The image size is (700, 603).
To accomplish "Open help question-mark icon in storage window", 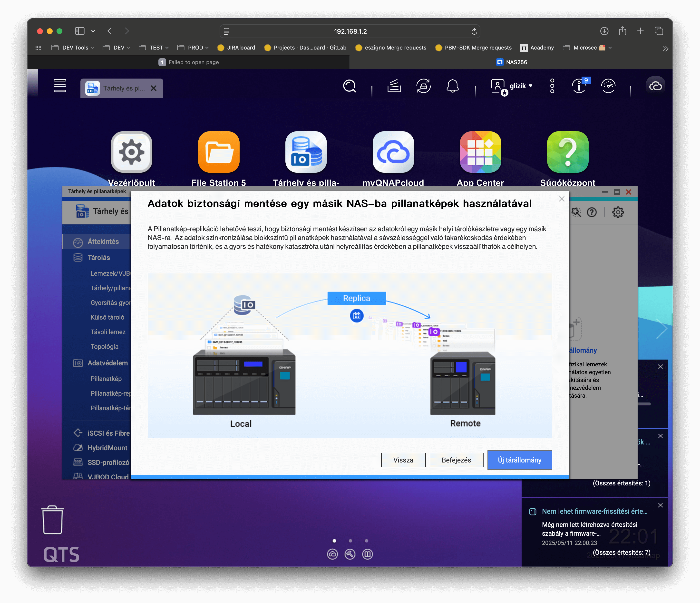I will click(592, 212).
